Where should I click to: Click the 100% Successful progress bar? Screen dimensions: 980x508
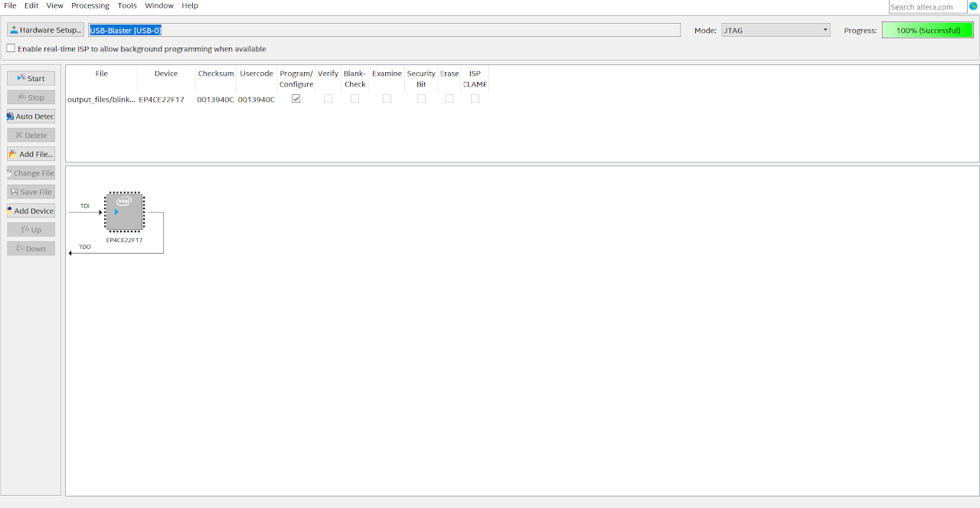927,30
